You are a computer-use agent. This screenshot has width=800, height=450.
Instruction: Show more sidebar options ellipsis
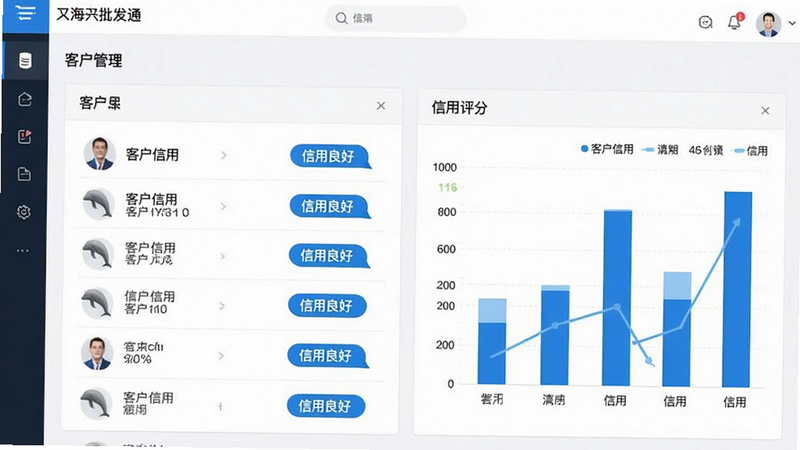tap(23, 251)
